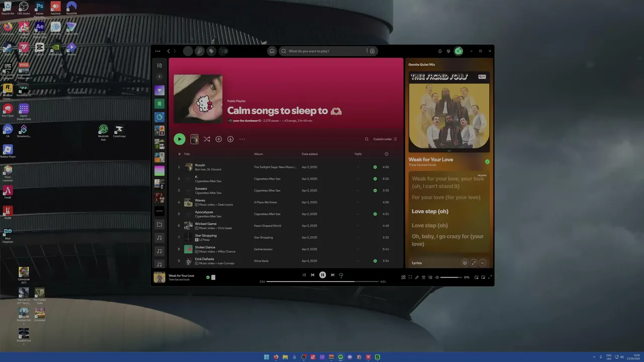Screen dimensions: 644x362
Task: Sort tracks by Album column header
Action: pos(258,154)
